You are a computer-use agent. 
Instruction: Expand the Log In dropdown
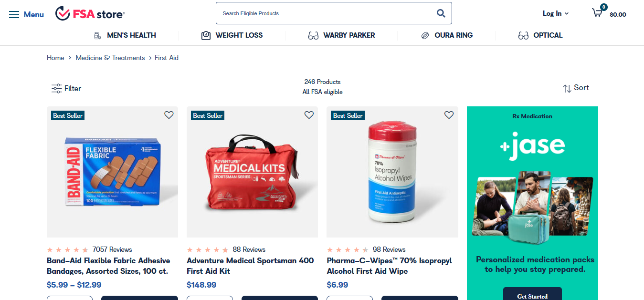pyautogui.click(x=556, y=13)
